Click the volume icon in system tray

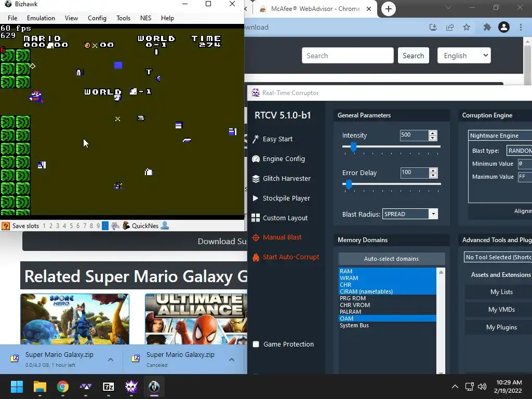[482, 387]
